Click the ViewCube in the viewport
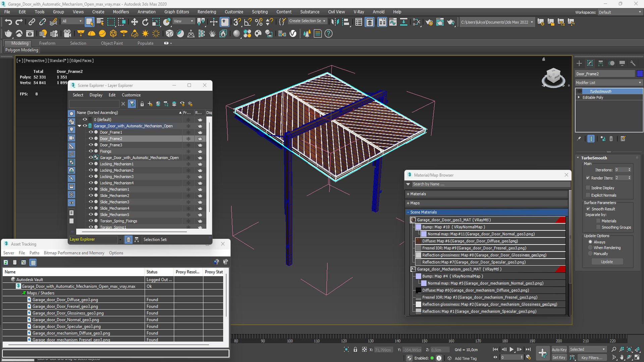Viewport: 644px width, 362px height. (553, 77)
